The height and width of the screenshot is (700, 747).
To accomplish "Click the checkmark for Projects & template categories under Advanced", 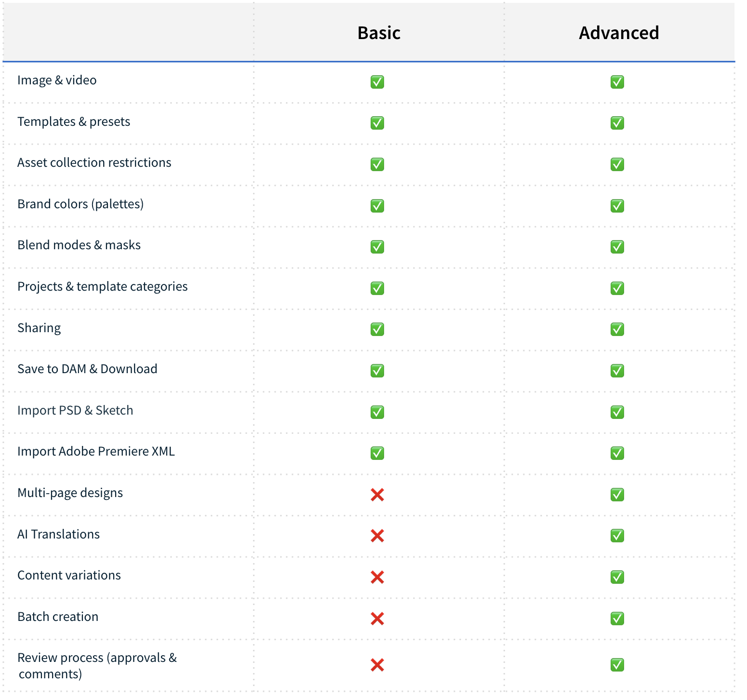I will coord(617,288).
